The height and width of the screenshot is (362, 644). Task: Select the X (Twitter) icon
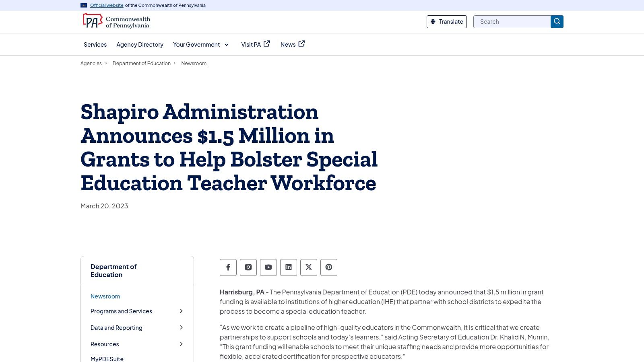pos(309,267)
